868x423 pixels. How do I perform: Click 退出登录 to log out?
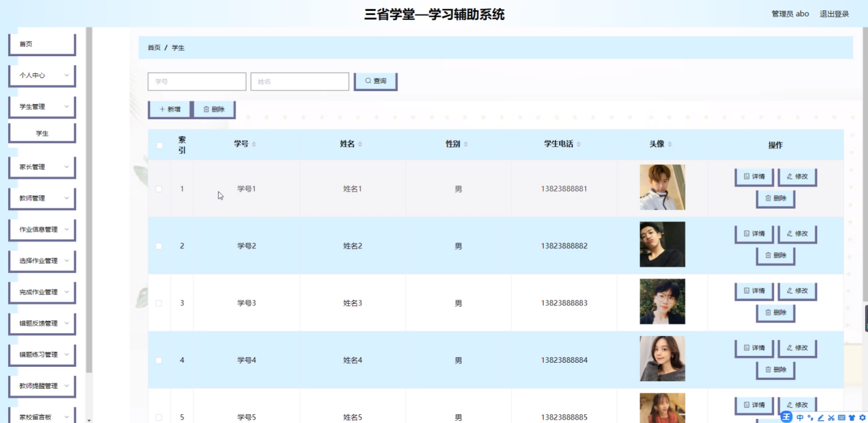click(x=834, y=14)
